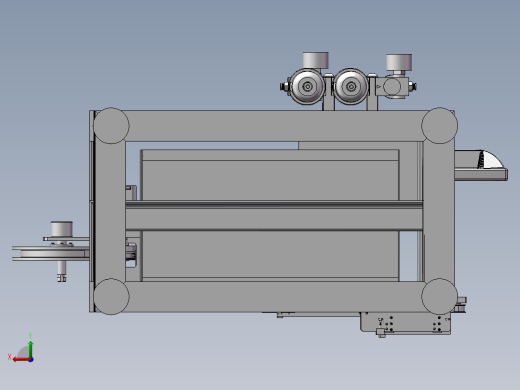This screenshot has width=520, height=390.
Task: Select the top horizontal frame tube
Action: (275, 126)
